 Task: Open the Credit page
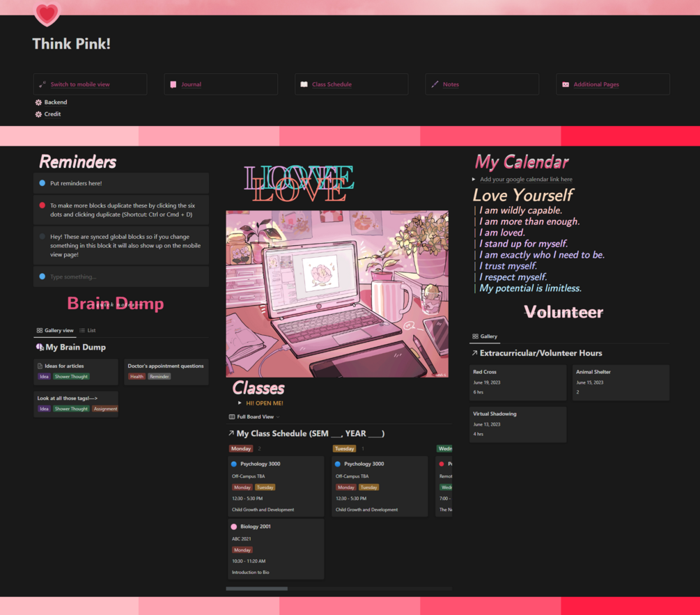52,114
